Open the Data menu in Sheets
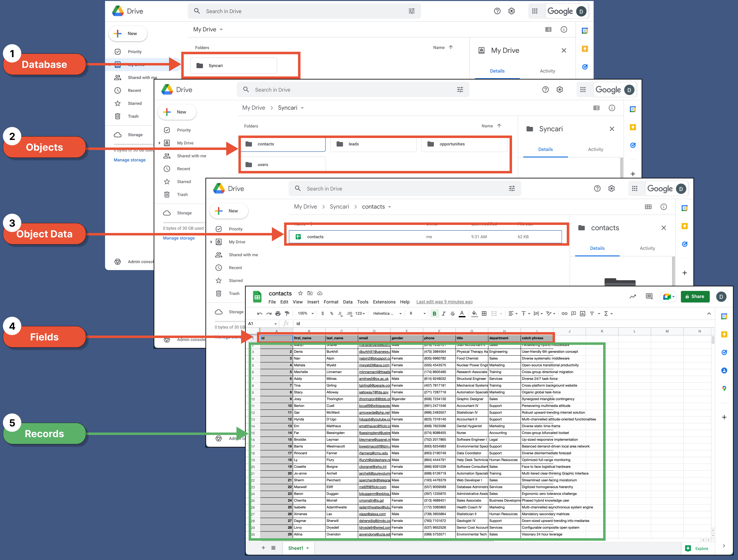This screenshot has width=738, height=560. 348,302
